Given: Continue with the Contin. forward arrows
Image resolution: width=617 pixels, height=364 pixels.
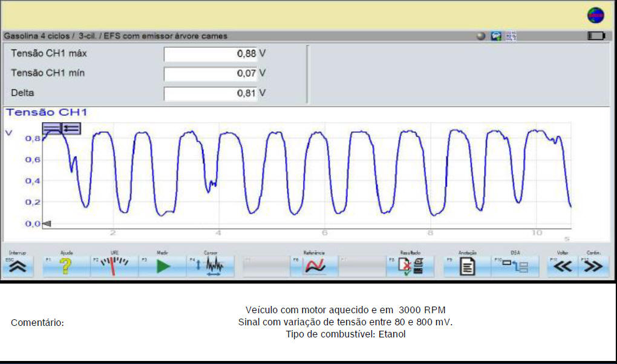Looking at the screenshot, I should coord(594,266).
